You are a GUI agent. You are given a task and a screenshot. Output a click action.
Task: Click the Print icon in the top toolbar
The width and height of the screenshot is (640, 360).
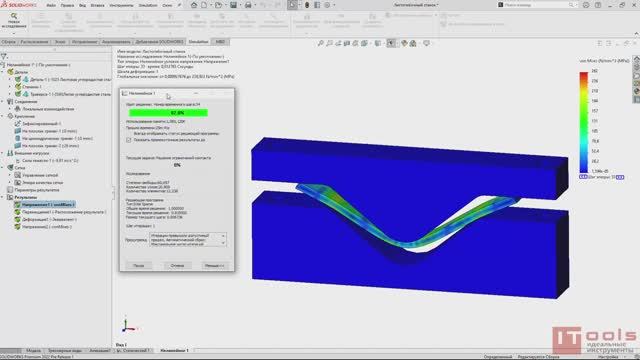pyautogui.click(x=248, y=5)
